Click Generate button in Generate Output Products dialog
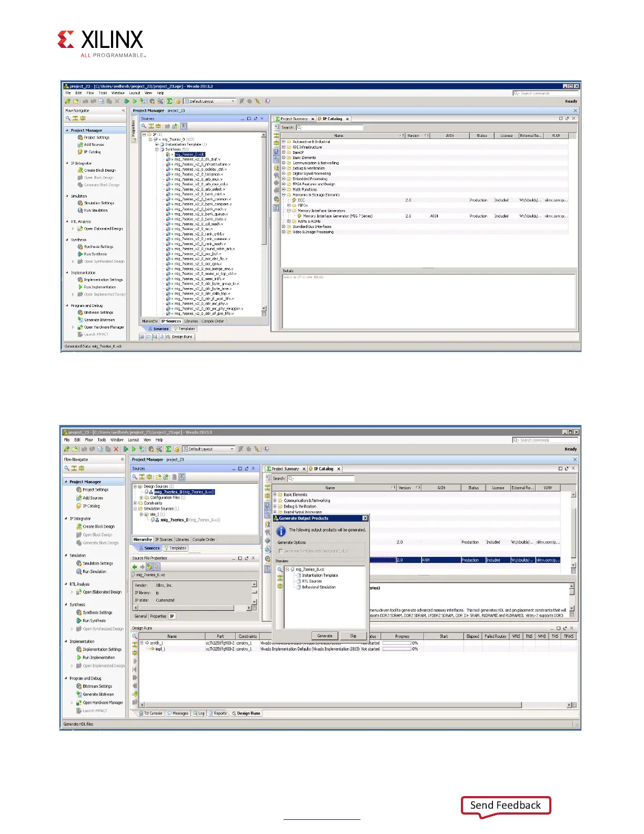The height and width of the screenshot is (834, 644). point(325,636)
